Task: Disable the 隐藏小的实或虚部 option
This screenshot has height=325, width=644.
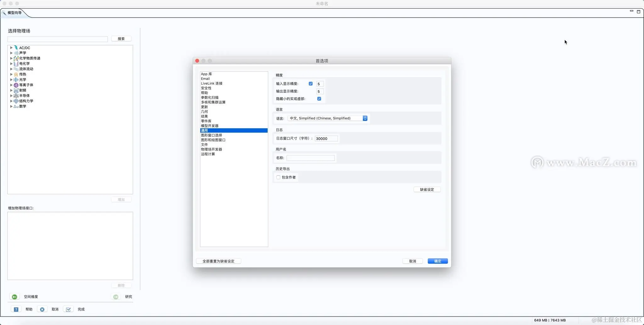Action: click(319, 98)
